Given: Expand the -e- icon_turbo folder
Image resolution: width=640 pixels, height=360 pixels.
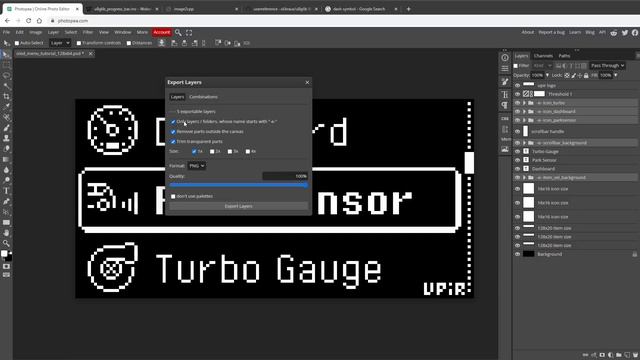Looking at the screenshot, I should (x=524, y=103).
